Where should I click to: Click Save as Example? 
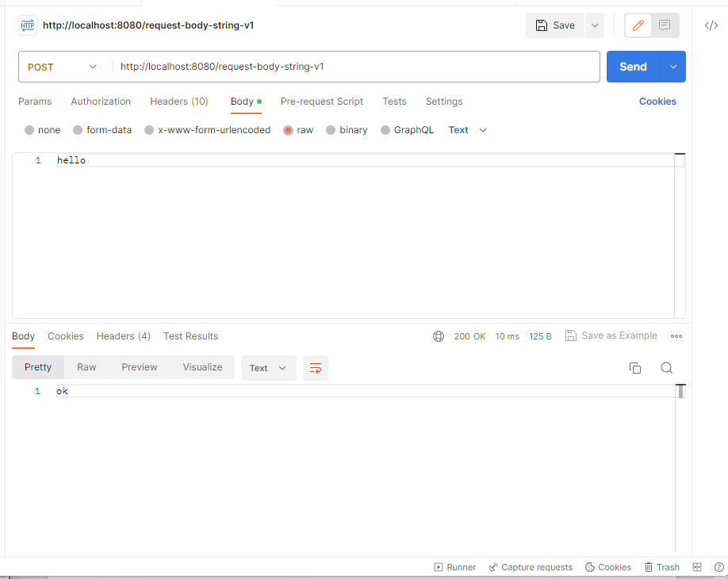[611, 336]
